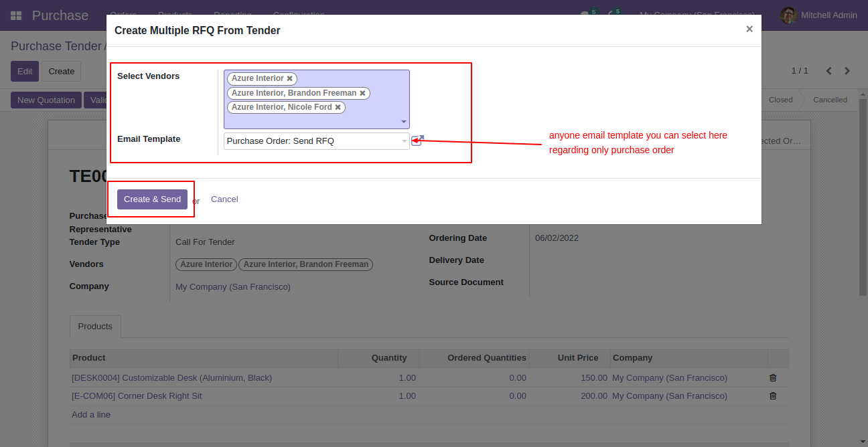This screenshot has height=447, width=868.
Task: Open the apps grid menu icon
Action: [16, 15]
